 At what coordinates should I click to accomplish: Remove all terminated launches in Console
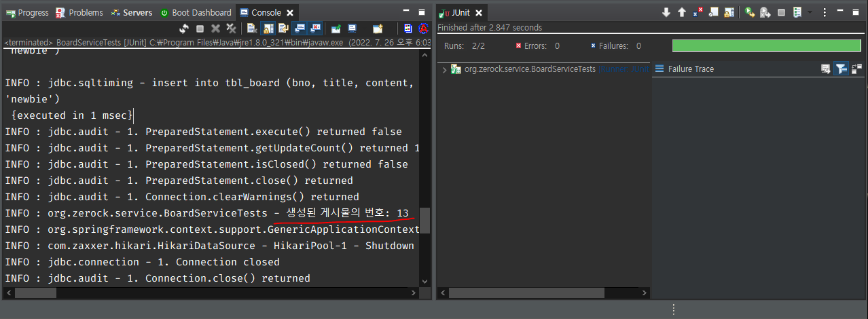pyautogui.click(x=232, y=29)
